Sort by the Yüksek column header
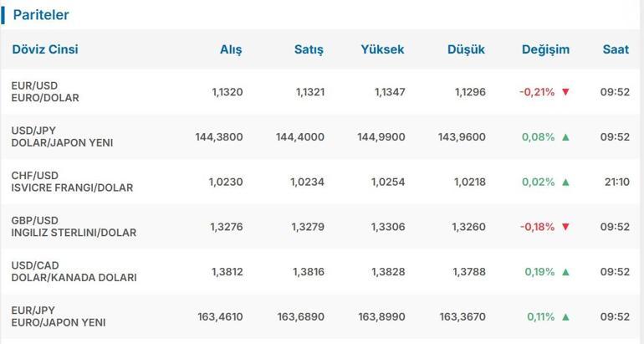The image size is (644, 344). 382,49
